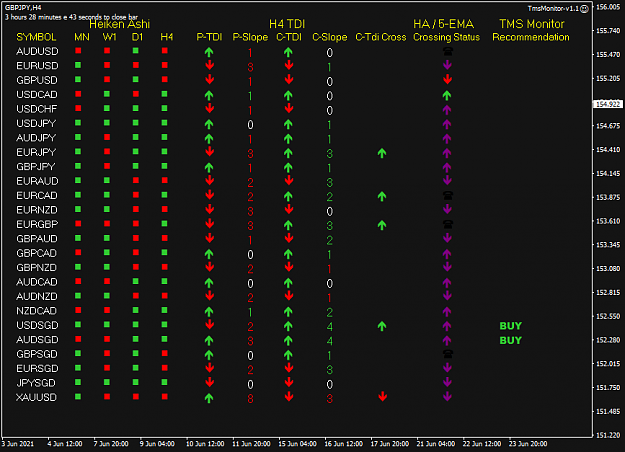This screenshot has width=625, height=452.
Task: Select the USDJPY symbol
Action: click(x=36, y=124)
